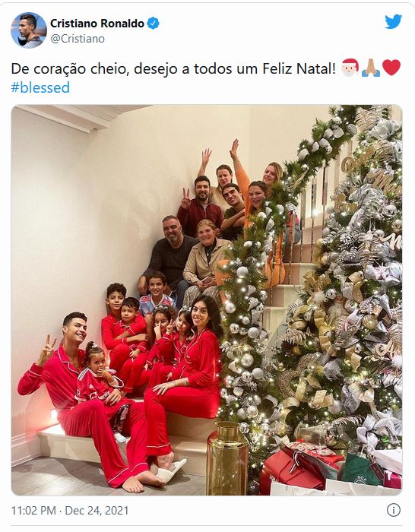Screen dimensions: 415x532
Task: Click the Santa Claus emoji
Action: tap(350, 68)
